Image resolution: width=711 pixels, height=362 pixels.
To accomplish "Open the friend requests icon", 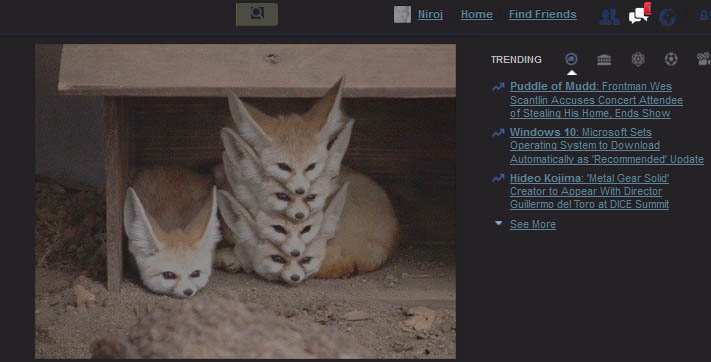I will 610,16.
